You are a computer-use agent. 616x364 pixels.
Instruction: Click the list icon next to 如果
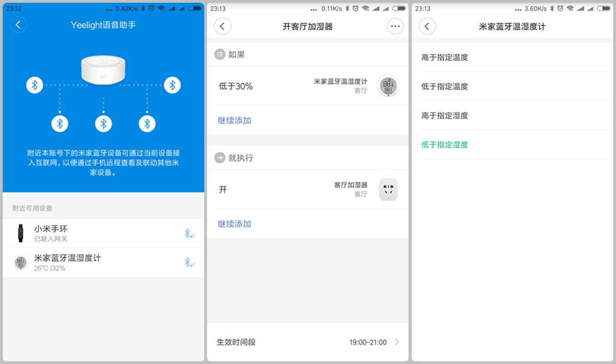(x=220, y=55)
